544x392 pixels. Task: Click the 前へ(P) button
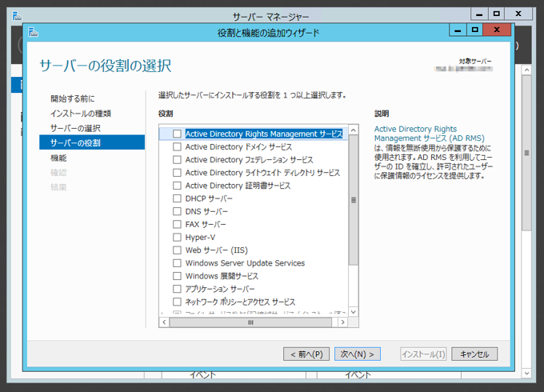(x=306, y=354)
